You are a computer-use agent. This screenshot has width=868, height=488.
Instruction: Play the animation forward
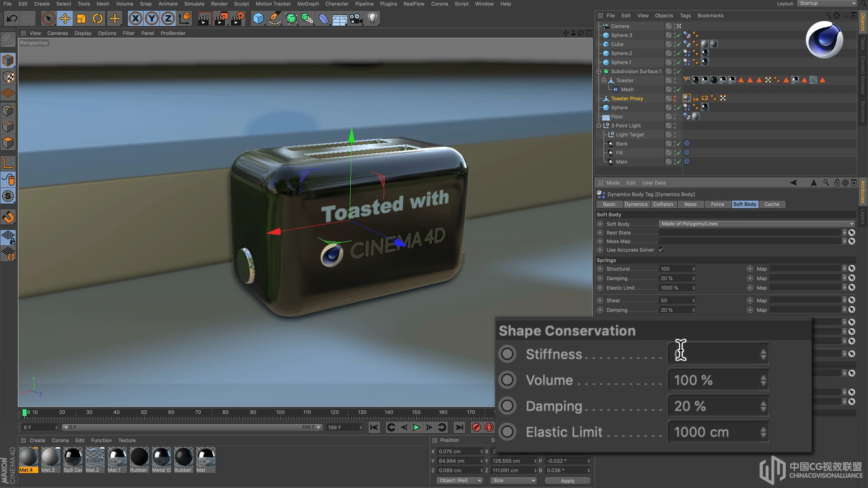[x=416, y=427]
